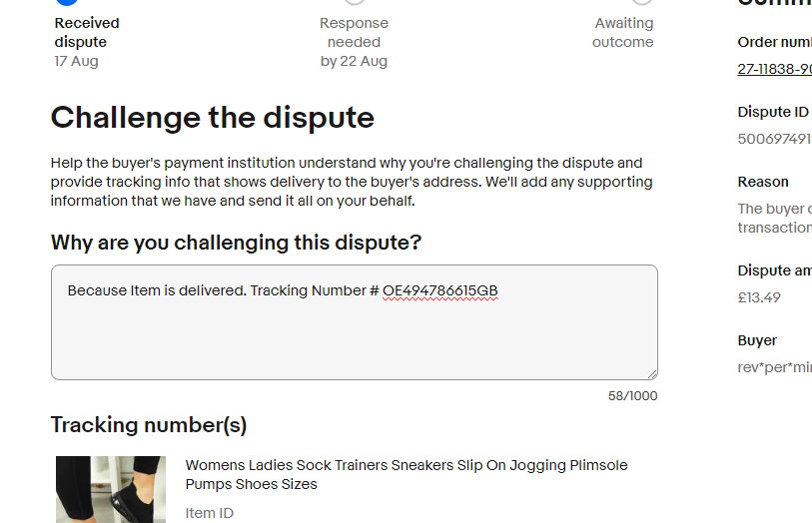Click the blue Received dispute step circle

(67, 2)
